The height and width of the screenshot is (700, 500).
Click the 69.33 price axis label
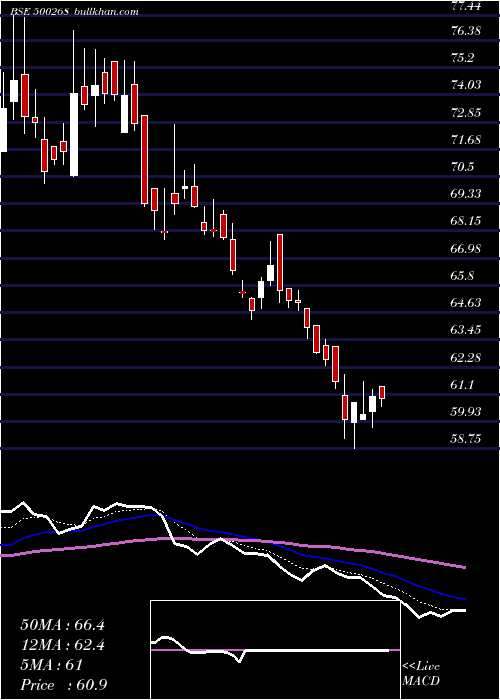(x=466, y=194)
